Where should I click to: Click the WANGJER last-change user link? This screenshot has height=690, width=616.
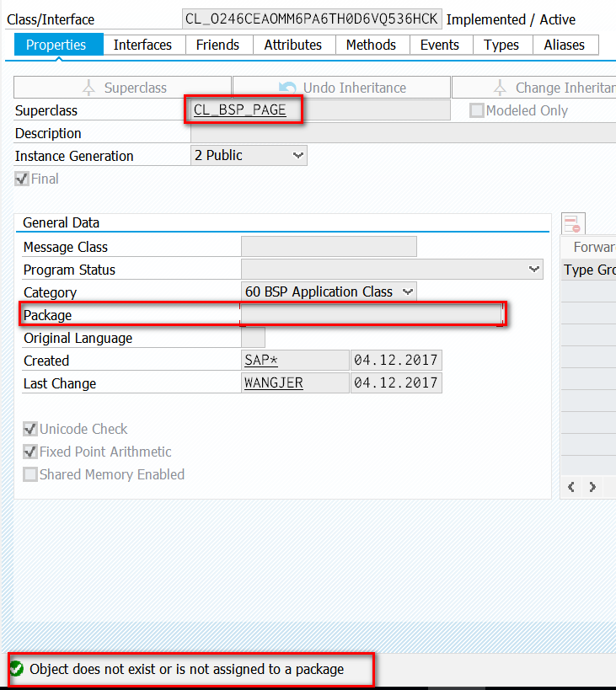pos(274,382)
